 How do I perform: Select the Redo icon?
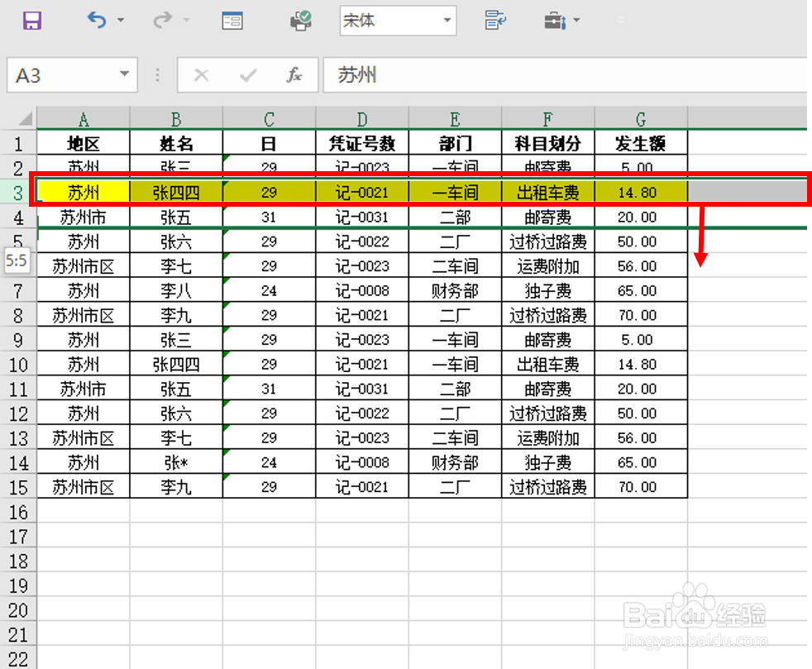point(162,21)
